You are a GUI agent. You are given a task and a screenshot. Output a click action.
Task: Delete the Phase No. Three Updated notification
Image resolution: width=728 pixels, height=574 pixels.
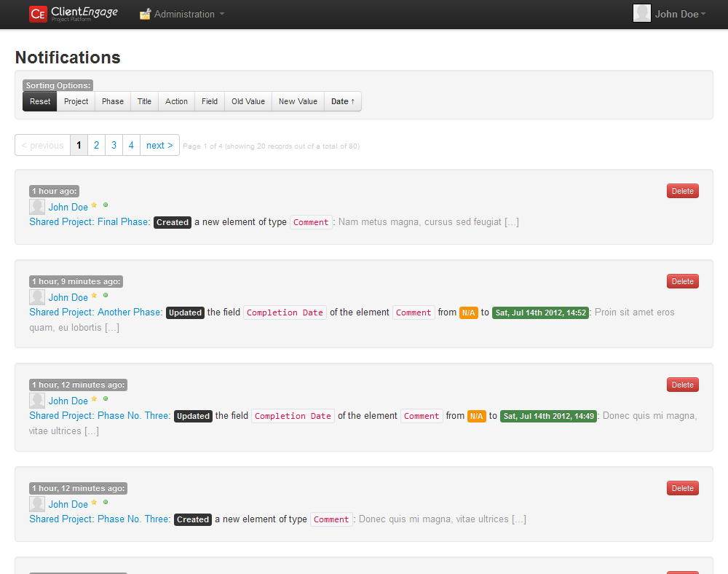tap(683, 385)
